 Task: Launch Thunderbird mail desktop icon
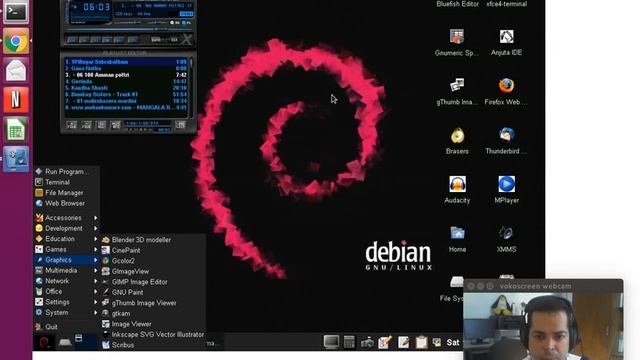[506, 141]
